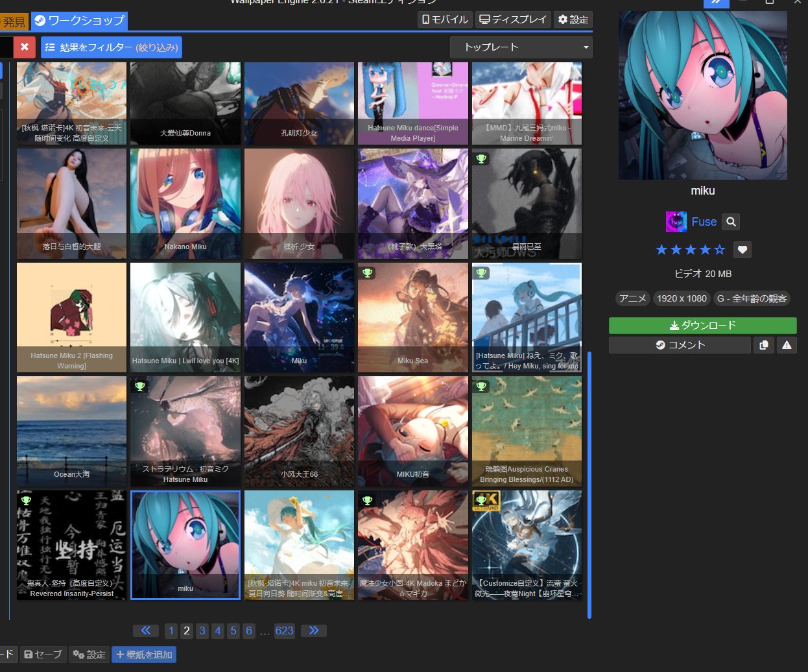808x672 pixels.
Task: Switch to the 発見 tab
Action: [x=14, y=21]
